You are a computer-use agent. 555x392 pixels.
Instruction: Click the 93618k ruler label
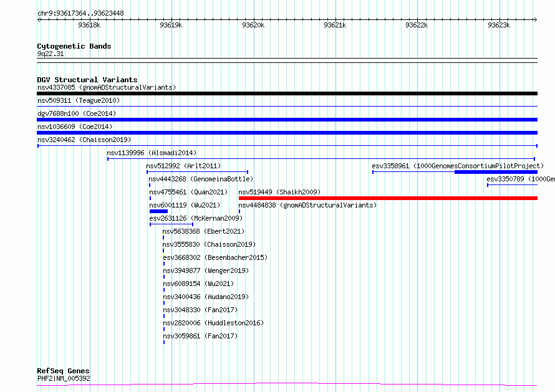point(89,25)
